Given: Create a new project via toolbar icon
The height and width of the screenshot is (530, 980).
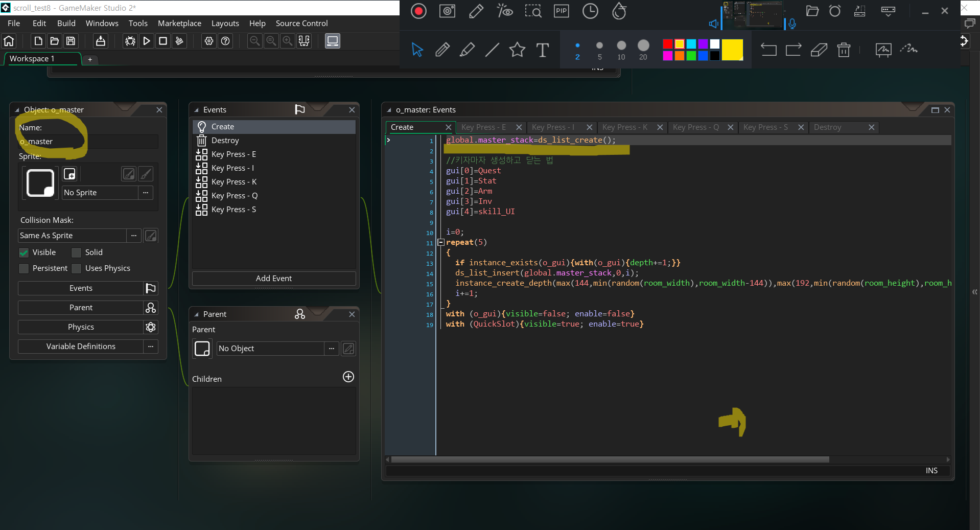Looking at the screenshot, I should pos(38,41).
